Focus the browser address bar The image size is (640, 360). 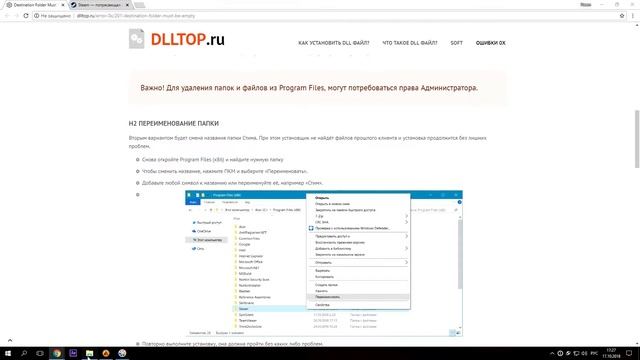tap(327, 16)
